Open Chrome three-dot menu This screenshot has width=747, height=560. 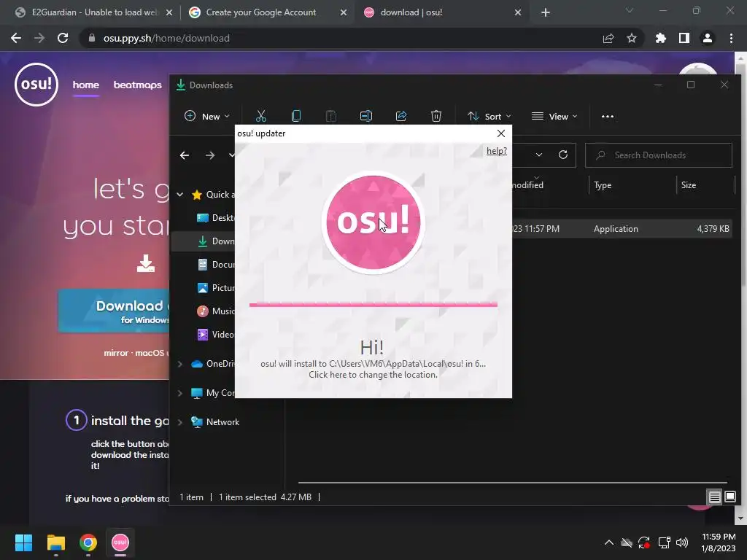[731, 38]
